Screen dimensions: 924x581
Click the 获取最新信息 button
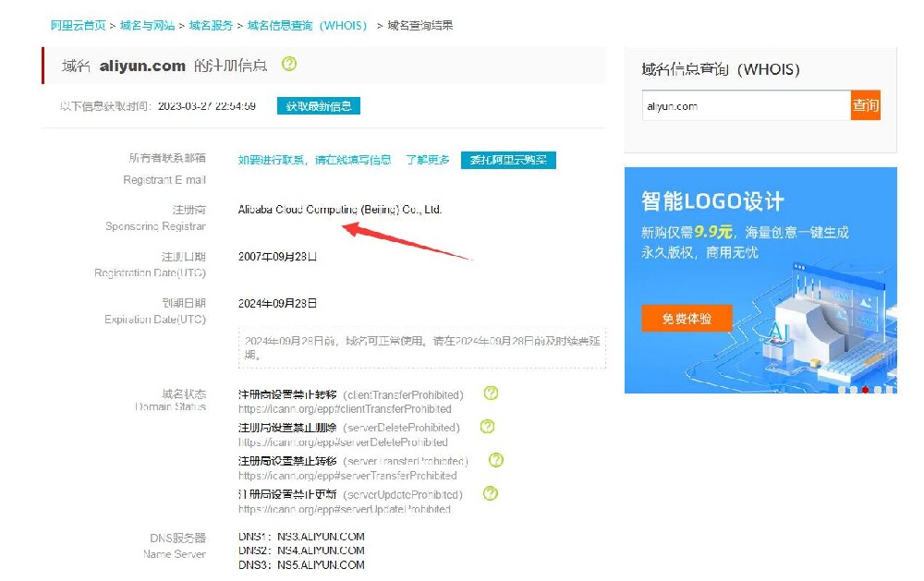(318, 106)
